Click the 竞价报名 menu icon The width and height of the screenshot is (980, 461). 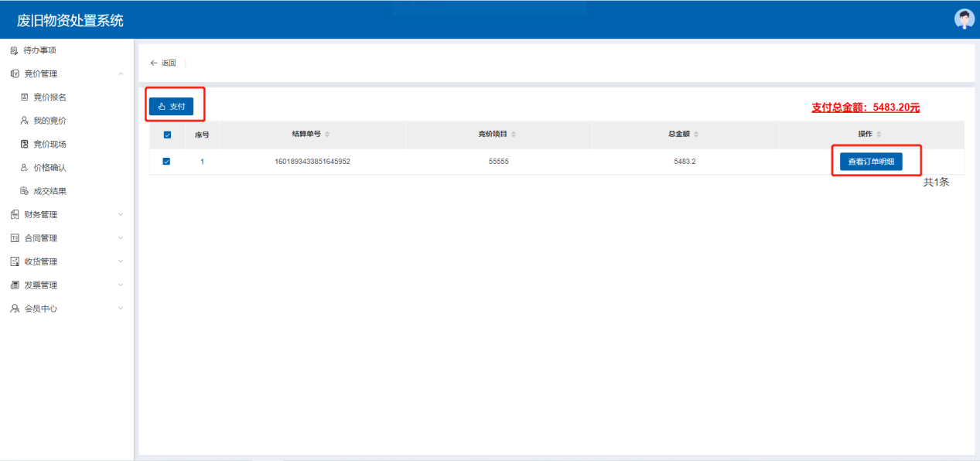(x=24, y=97)
